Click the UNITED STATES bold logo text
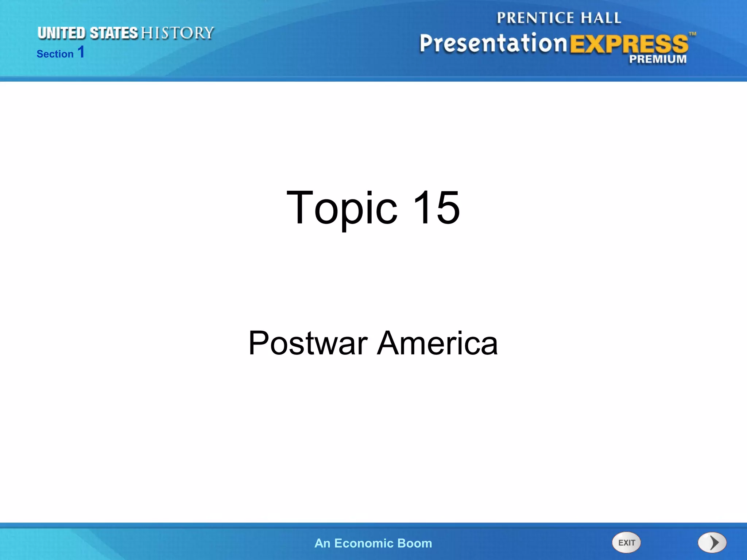747x560 pixels. pyautogui.click(x=88, y=33)
